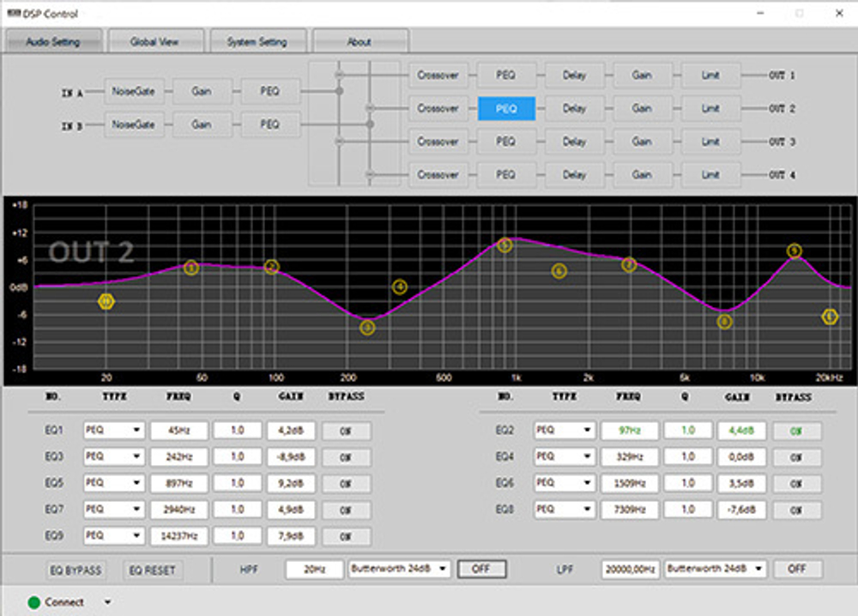
Task: Select EQ band node 2 on the graph
Action: click(271, 267)
